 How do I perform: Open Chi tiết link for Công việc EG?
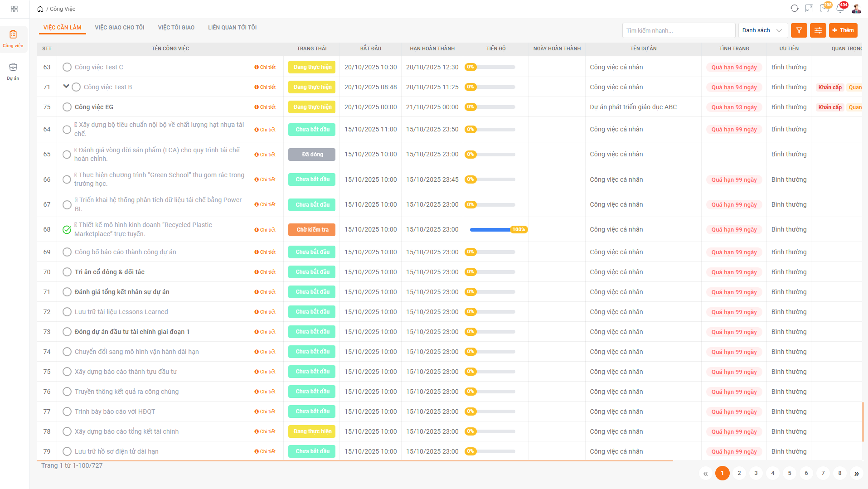click(x=265, y=107)
